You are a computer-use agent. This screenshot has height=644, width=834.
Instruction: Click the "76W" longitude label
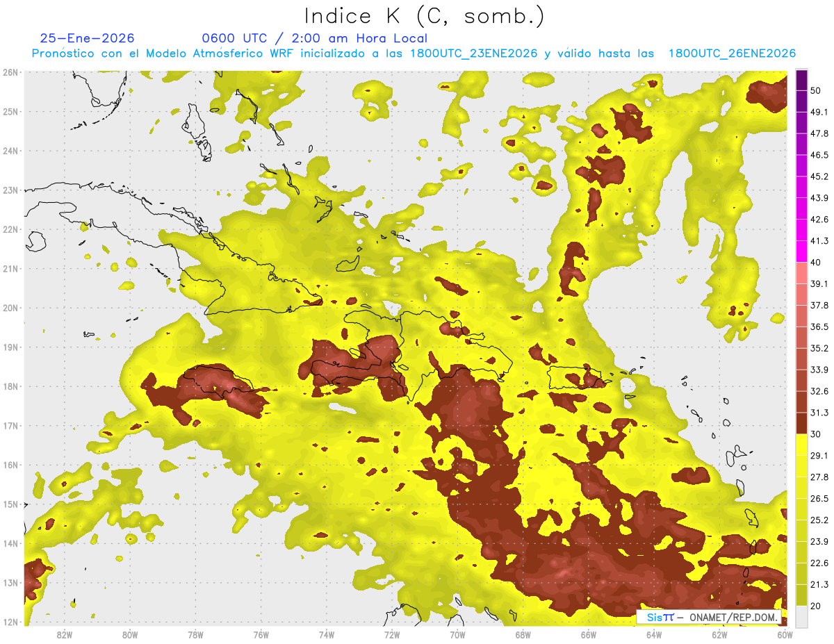pos(261,634)
